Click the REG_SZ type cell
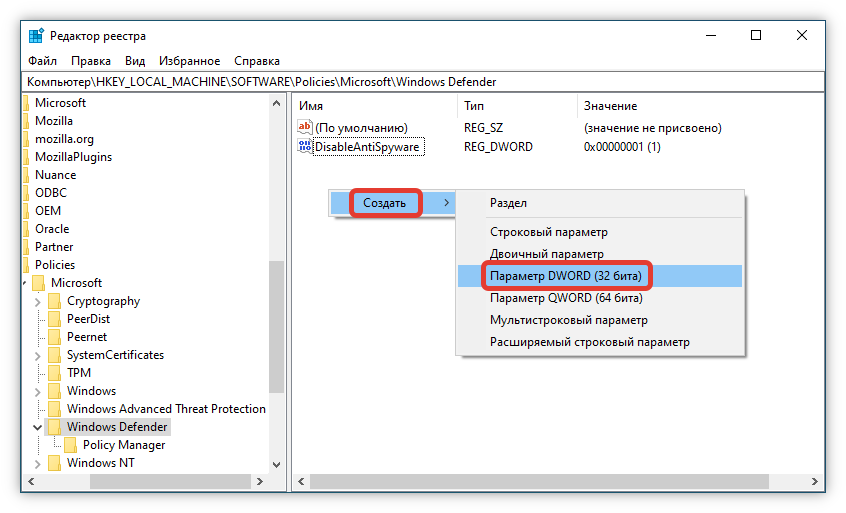The image size is (846, 513). (x=483, y=128)
